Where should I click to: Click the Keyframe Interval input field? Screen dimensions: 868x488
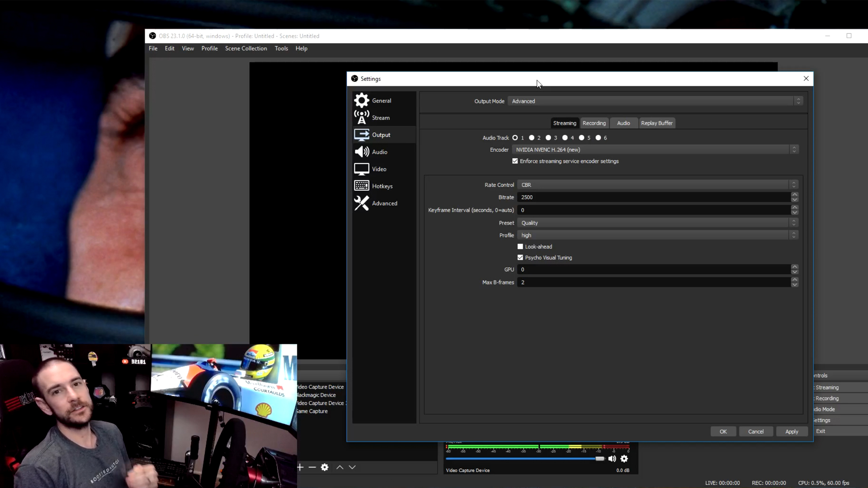pos(654,210)
